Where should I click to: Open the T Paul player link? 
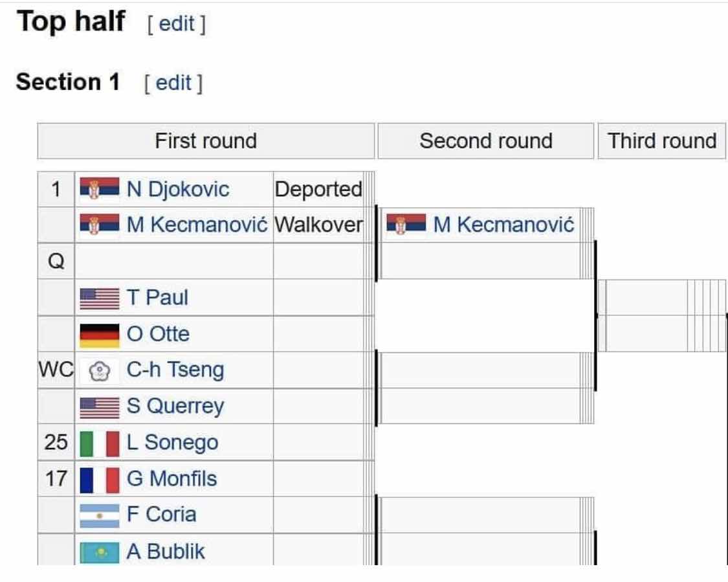157,297
